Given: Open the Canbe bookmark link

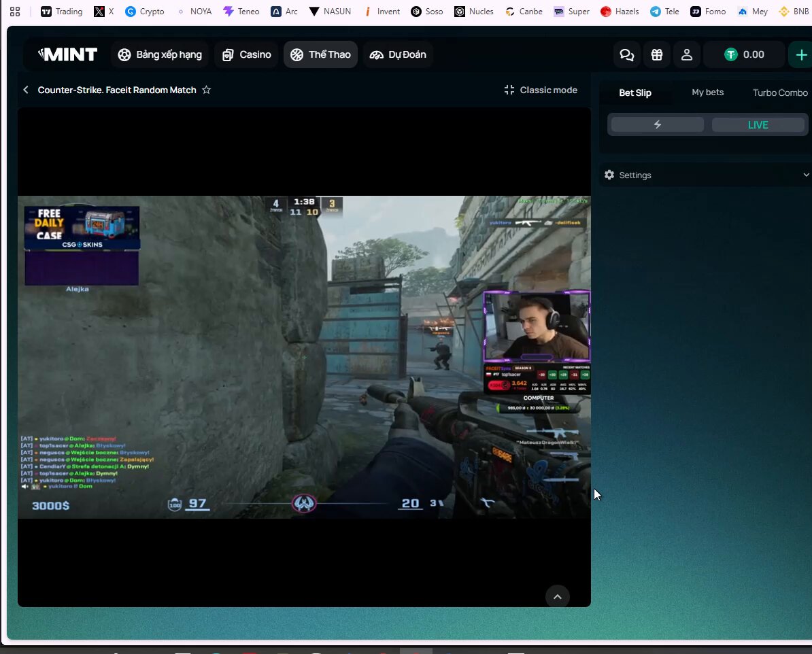Looking at the screenshot, I should click(x=524, y=12).
